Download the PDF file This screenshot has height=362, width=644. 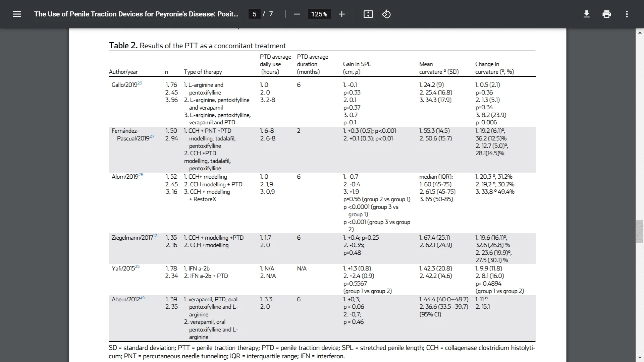pos(586,14)
